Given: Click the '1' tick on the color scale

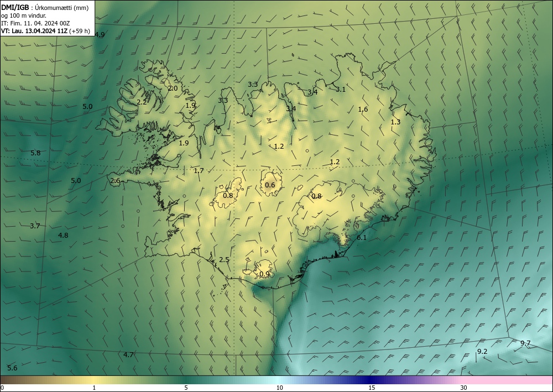Looking at the screenshot, I should tap(94, 388).
